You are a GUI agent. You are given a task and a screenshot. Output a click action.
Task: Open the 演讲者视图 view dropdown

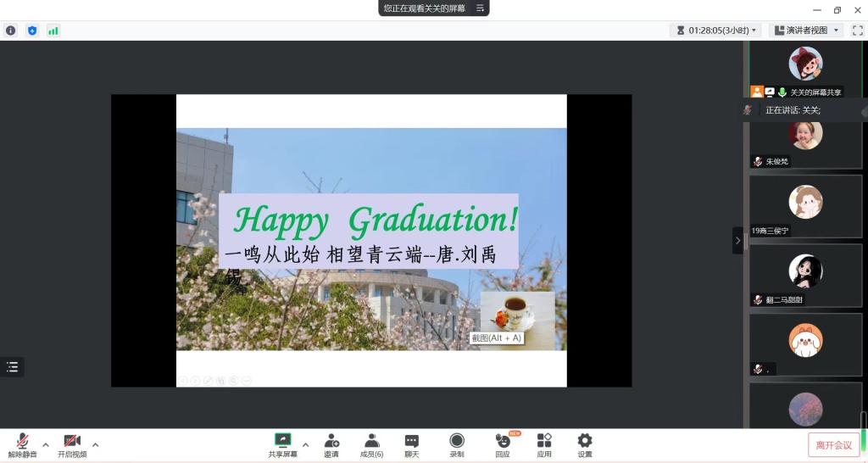[x=805, y=31]
